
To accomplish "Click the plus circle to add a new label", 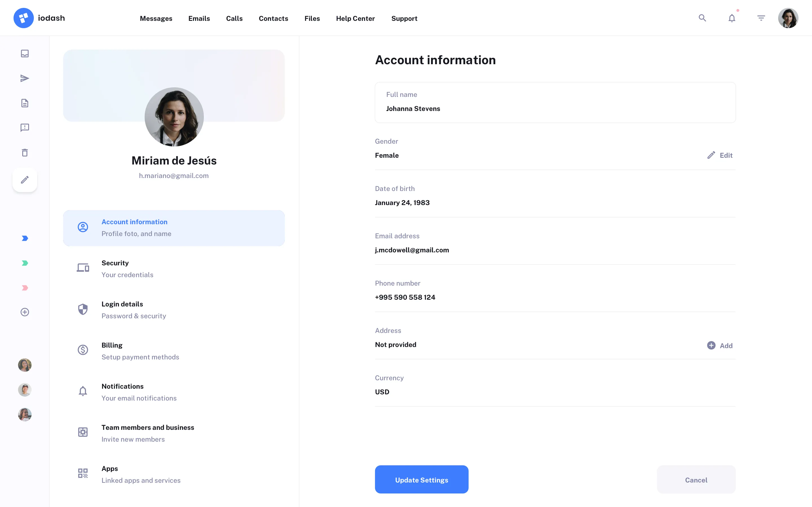I will [x=25, y=312].
